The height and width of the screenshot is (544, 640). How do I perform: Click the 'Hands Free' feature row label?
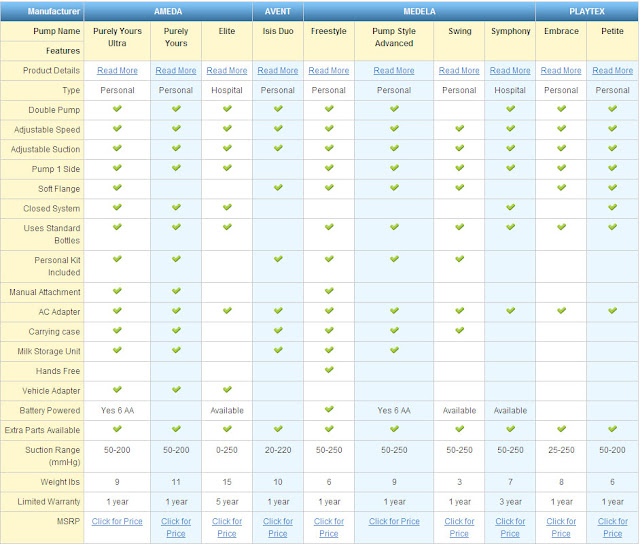(58, 371)
